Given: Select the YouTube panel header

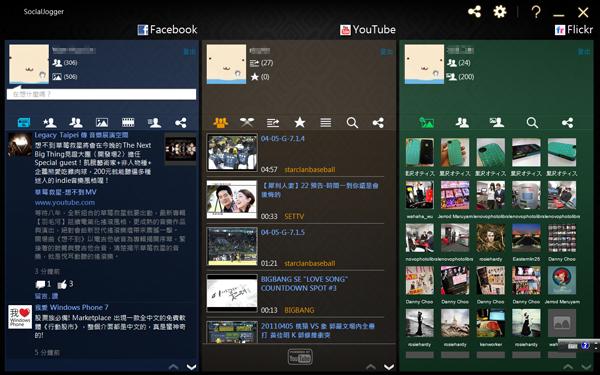Looking at the screenshot, I should pyautogui.click(x=368, y=29).
